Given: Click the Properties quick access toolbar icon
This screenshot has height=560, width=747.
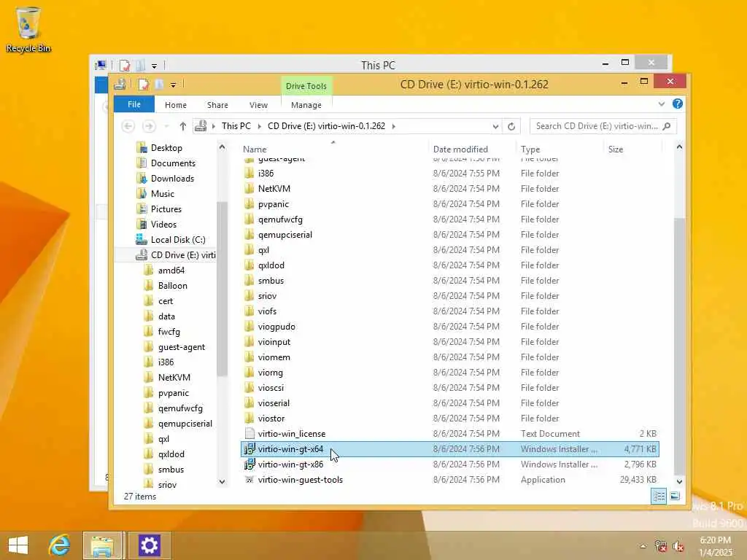Looking at the screenshot, I should 144,85.
